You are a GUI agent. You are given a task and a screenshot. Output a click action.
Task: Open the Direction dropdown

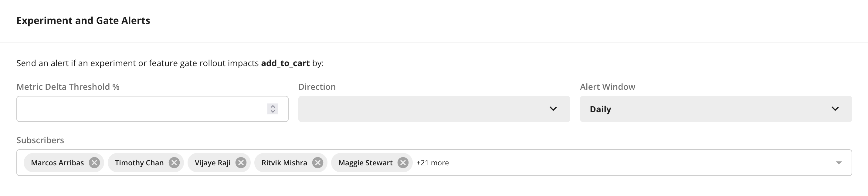pos(434,109)
